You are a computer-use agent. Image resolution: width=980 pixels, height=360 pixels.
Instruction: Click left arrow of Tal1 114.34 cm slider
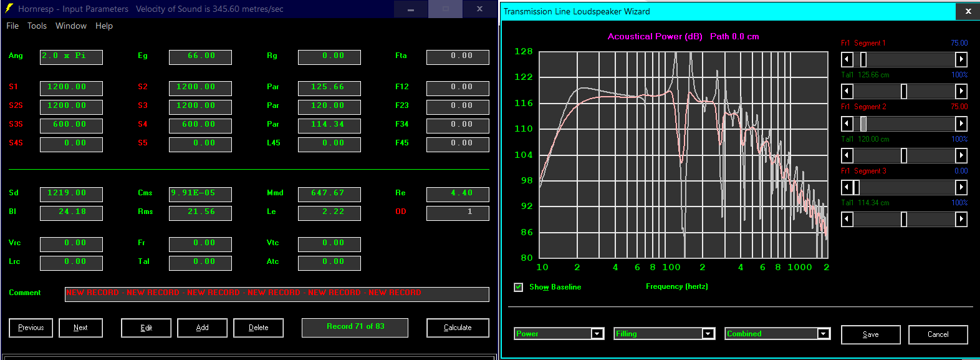click(847, 219)
